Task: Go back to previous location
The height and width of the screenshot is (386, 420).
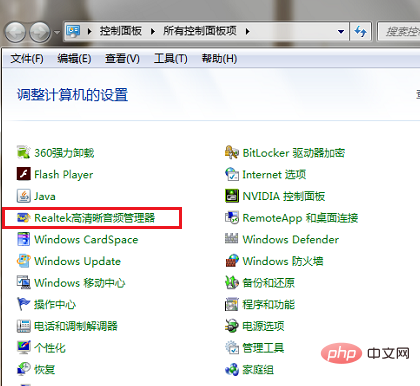Action: 15,32
